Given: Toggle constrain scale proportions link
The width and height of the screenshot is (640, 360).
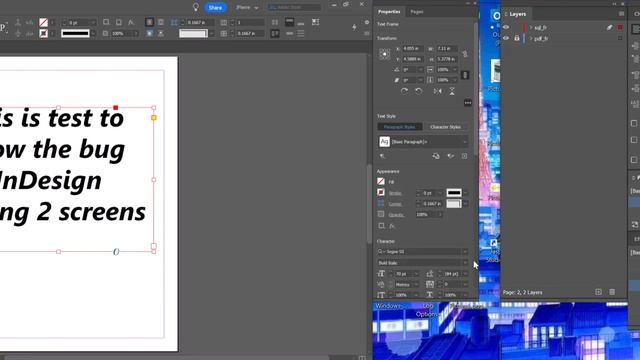Looking at the screenshot, I should [x=465, y=75].
